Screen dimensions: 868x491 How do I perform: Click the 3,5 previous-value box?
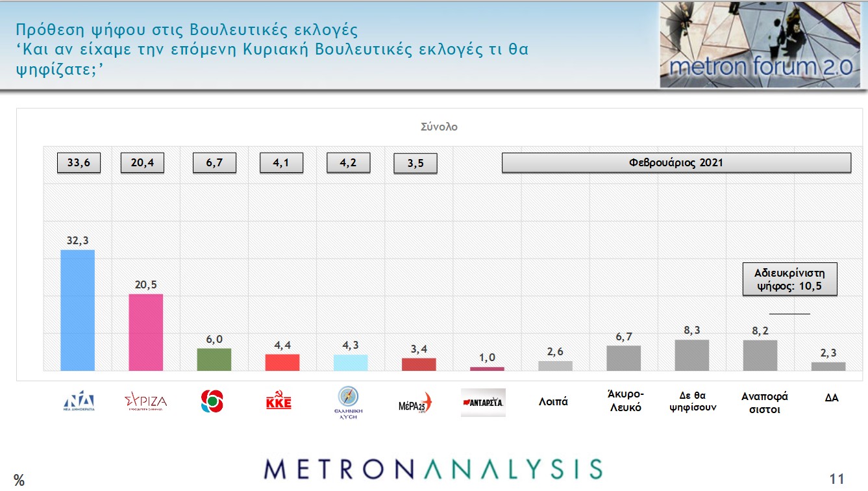(415, 164)
